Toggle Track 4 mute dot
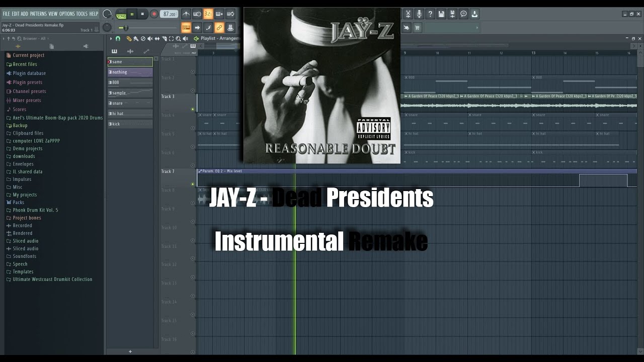This screenshot has height=362, width=644. click(x=193, y=128)
